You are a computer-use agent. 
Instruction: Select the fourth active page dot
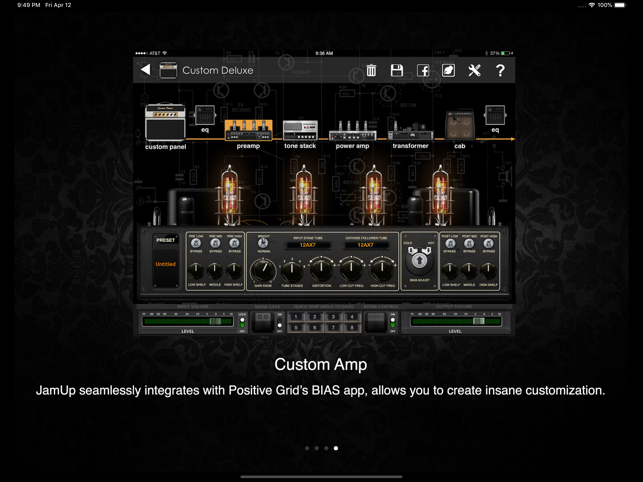click(x=336, y=448)
